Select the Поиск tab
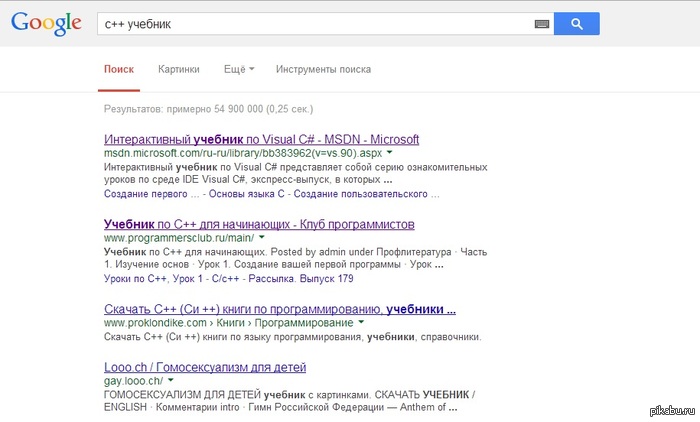The width and height of the screenshot is (700, 422). [118, 70]
